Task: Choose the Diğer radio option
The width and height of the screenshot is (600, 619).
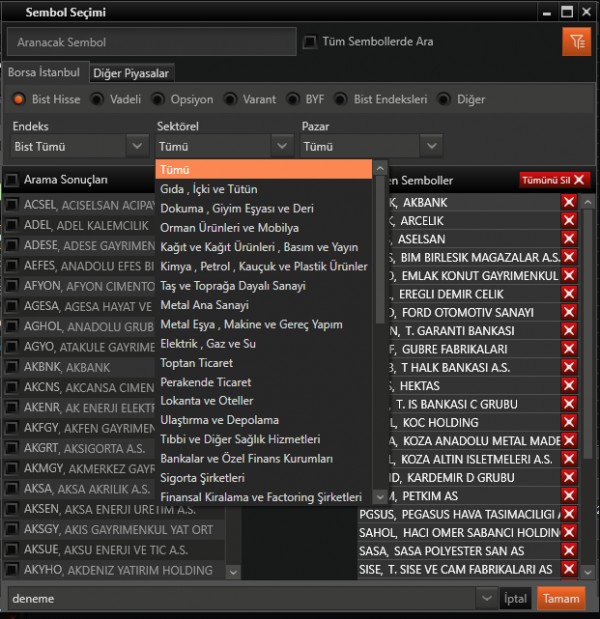Action: (444, 99)
